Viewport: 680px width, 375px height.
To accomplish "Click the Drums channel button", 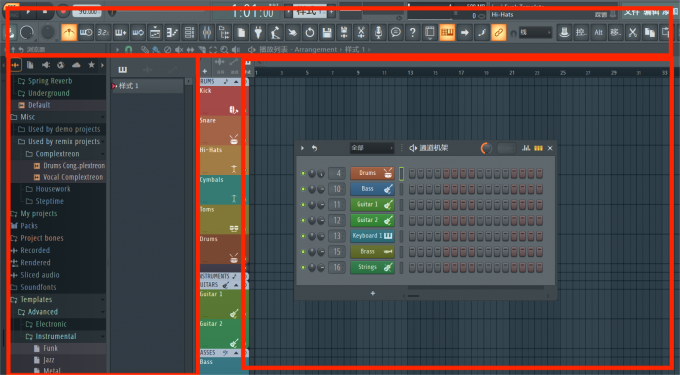I will [372, 173].
